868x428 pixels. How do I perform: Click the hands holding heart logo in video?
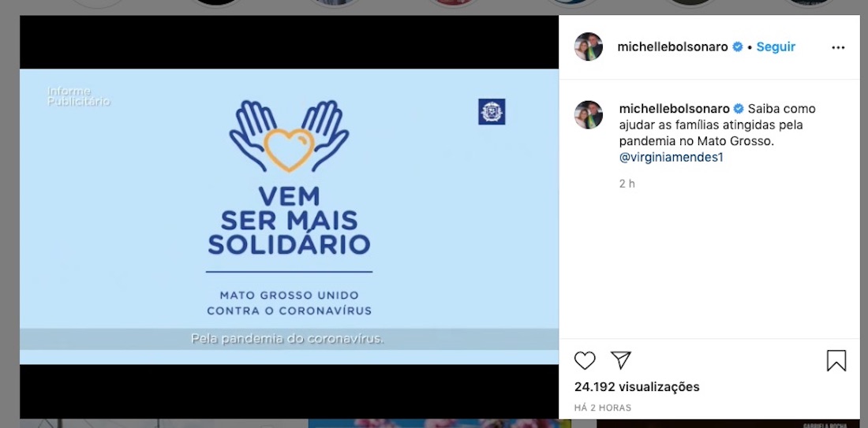pyautogui.click(x=289, y=136)
